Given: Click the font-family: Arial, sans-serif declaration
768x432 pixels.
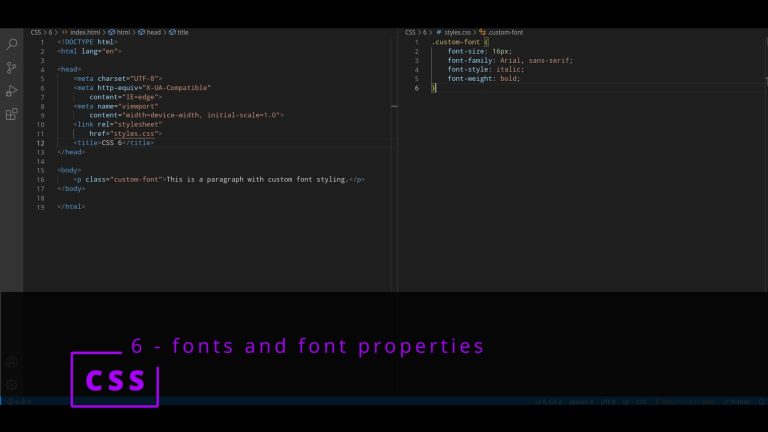Looking at the screenshot, I should click(510, 61).
